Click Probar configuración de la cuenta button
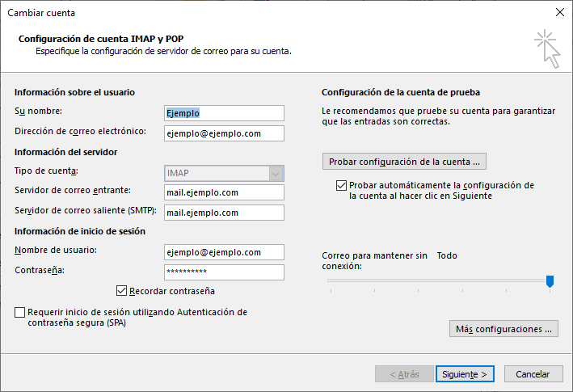 [404, 162]
